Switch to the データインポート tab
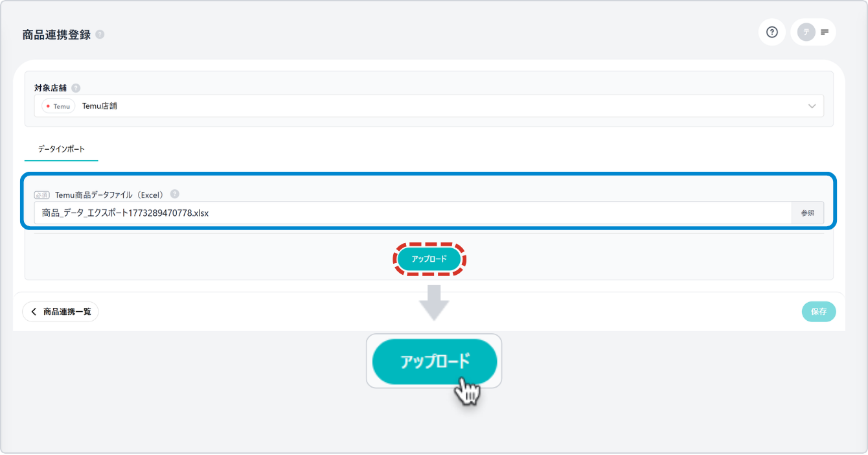The width and height of the screenshot is (868, 455). coord(61,149)
